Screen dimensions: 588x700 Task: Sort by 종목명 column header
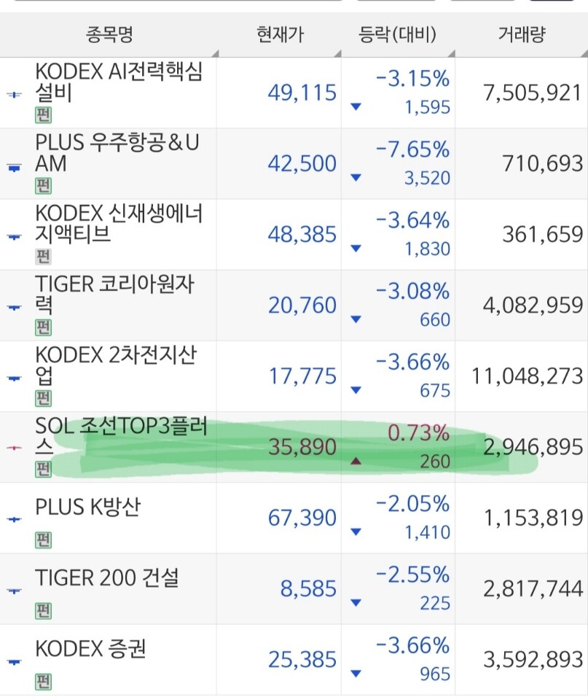109,34
